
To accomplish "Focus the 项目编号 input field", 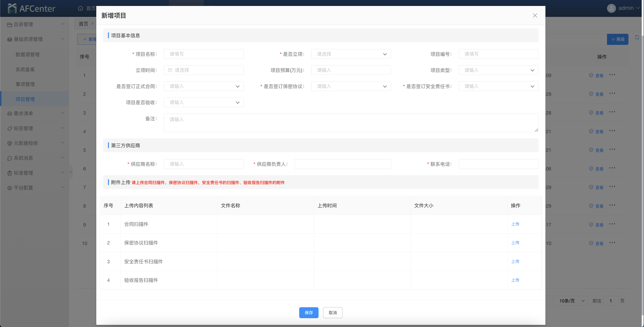I will [498, 54].
